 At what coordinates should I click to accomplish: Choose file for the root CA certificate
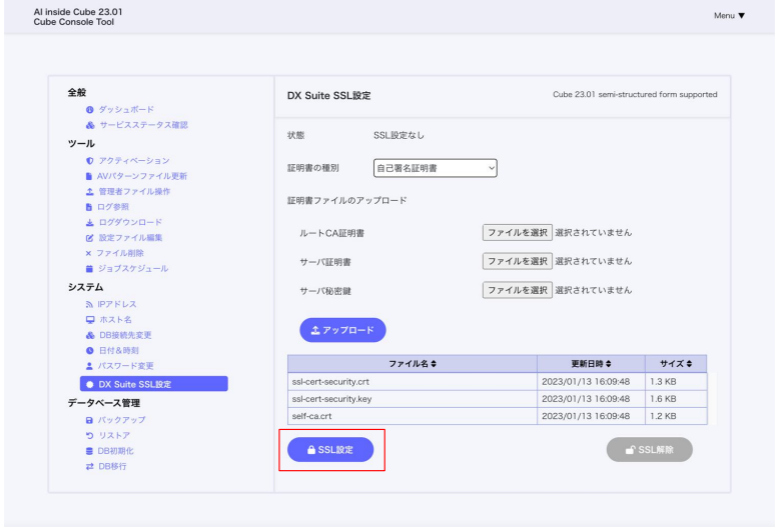(517, 232)
